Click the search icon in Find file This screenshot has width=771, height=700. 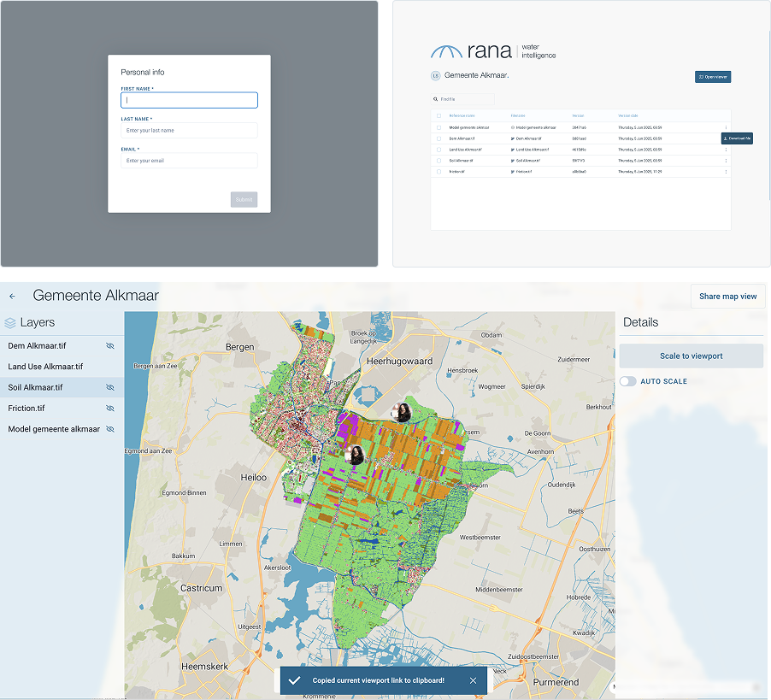[436, 99]
